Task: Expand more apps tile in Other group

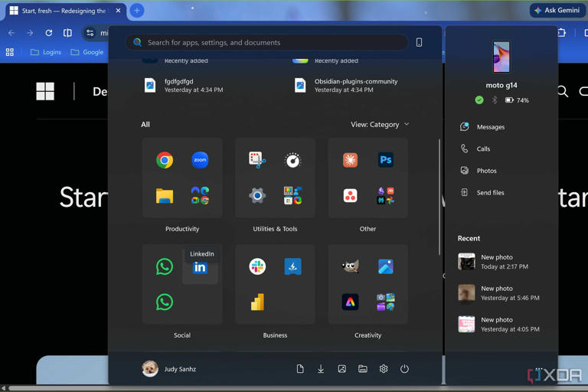Action: (x=386, y=195)
